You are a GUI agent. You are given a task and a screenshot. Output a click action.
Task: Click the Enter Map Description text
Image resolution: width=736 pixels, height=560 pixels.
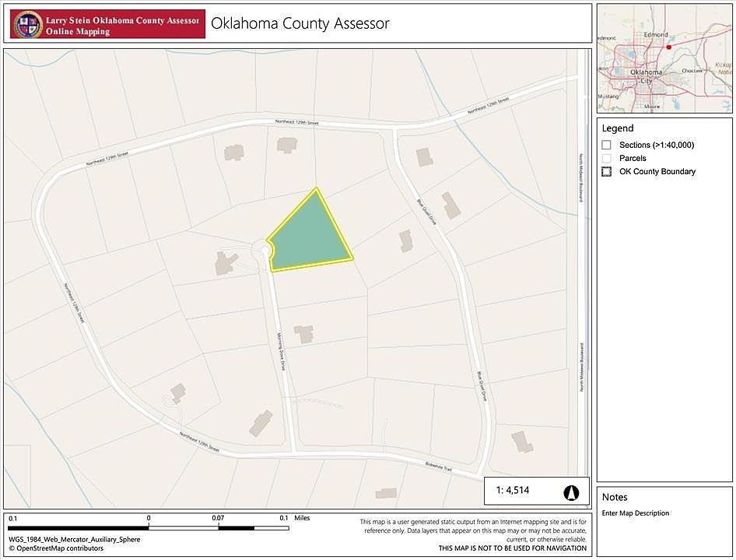click(x=636, y=513)
